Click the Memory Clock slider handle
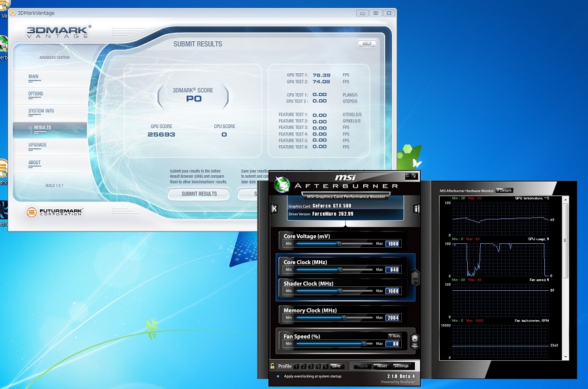This screenshot has width=588, height=389. [x=344, y=318]
